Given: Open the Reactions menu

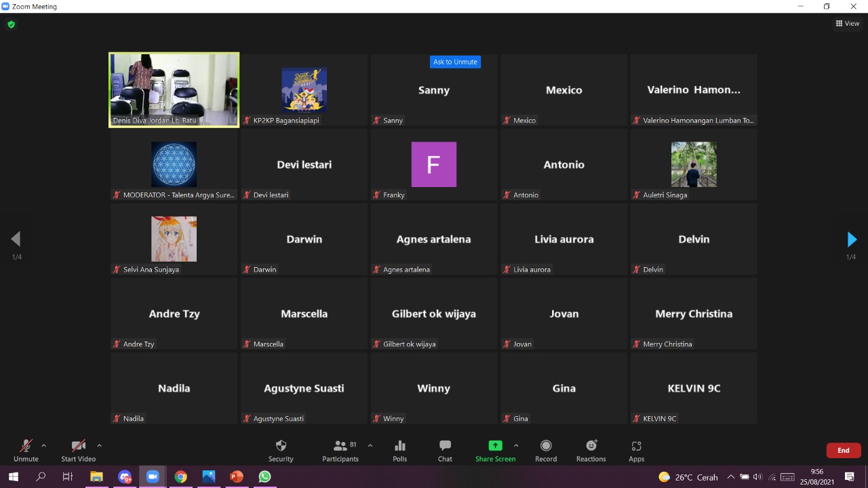Looking at the screenshot, I should 591,446.
